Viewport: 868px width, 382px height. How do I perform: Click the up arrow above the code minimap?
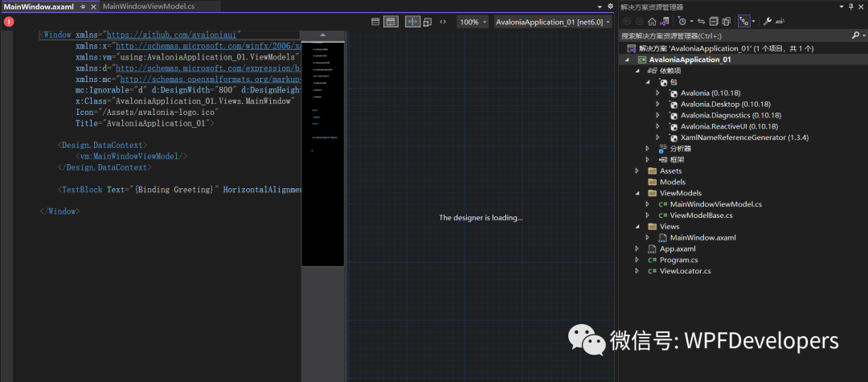click(323, 35)
